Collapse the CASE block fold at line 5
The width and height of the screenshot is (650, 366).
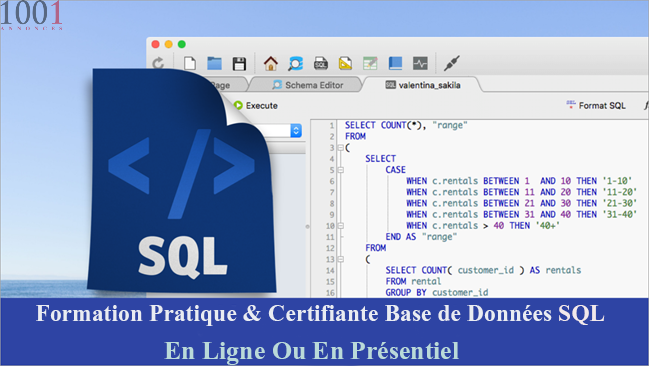(x=340, y=170)
